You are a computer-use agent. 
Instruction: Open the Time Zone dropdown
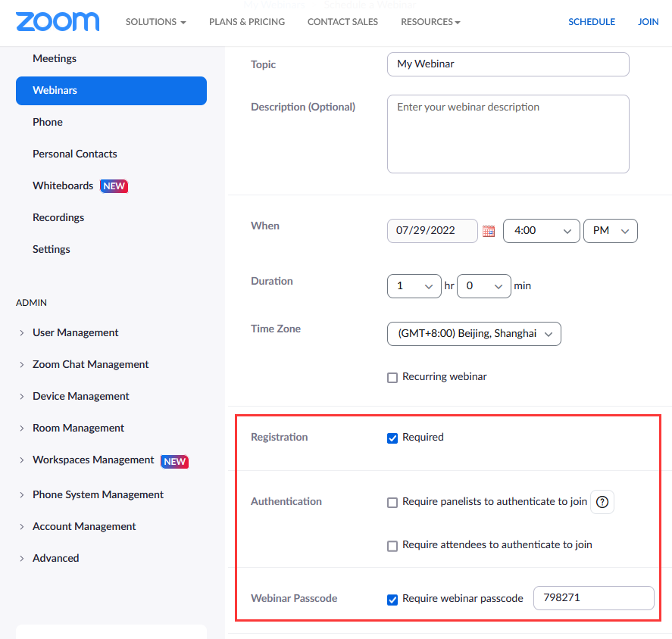tap(474, 334)
